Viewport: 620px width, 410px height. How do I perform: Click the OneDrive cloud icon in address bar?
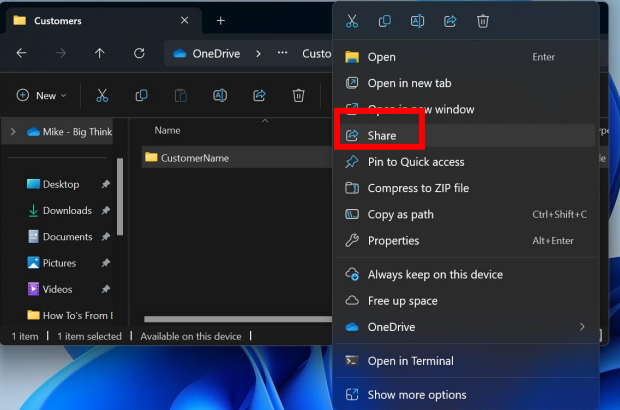click(x=180, y=53)
